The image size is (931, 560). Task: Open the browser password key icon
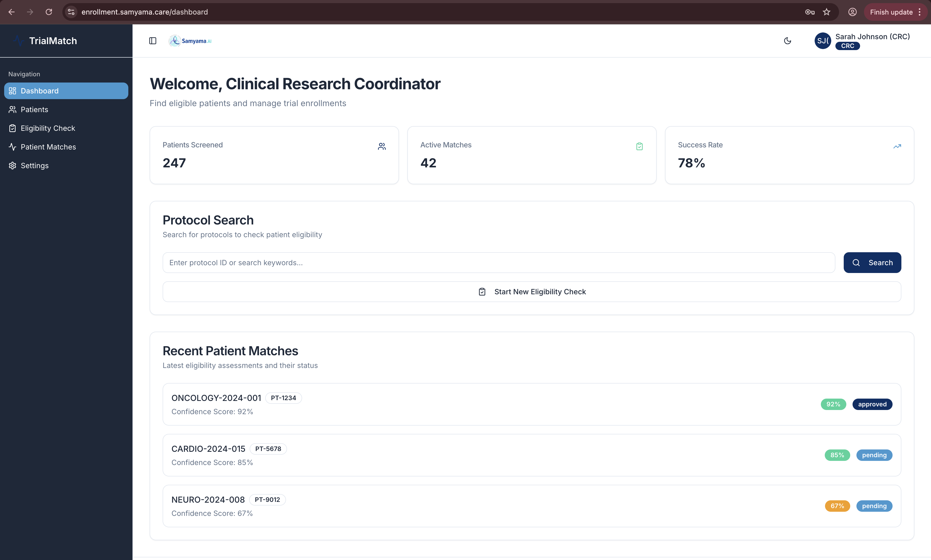[809, 12]
